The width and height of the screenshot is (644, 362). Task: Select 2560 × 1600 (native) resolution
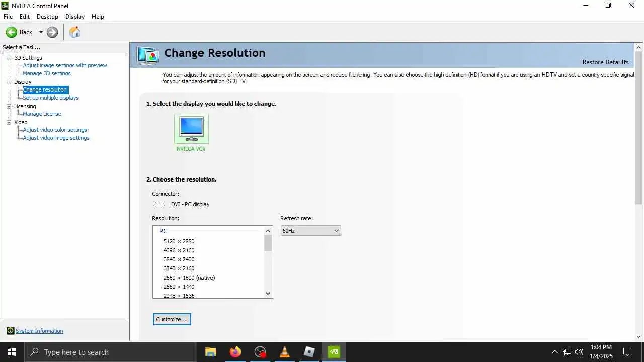click(189, 278)
